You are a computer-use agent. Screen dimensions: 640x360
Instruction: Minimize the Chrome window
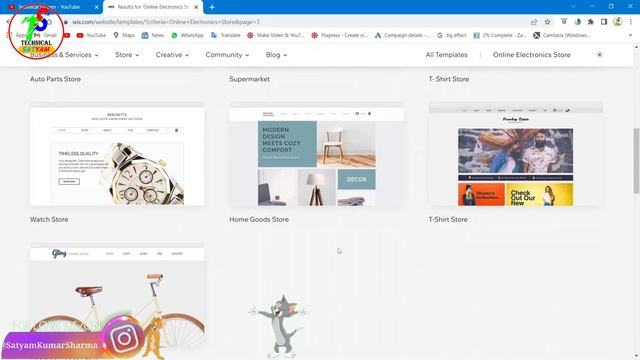[592, 7]
